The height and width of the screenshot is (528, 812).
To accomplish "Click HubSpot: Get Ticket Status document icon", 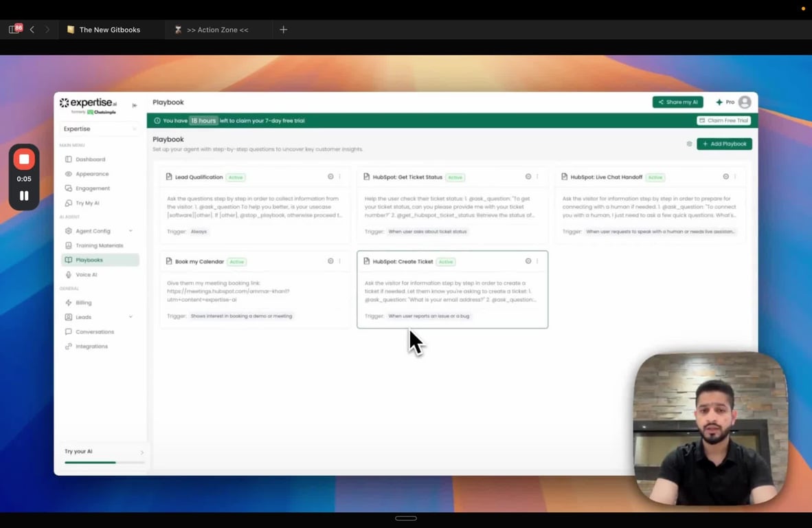I will coord(367,177).
